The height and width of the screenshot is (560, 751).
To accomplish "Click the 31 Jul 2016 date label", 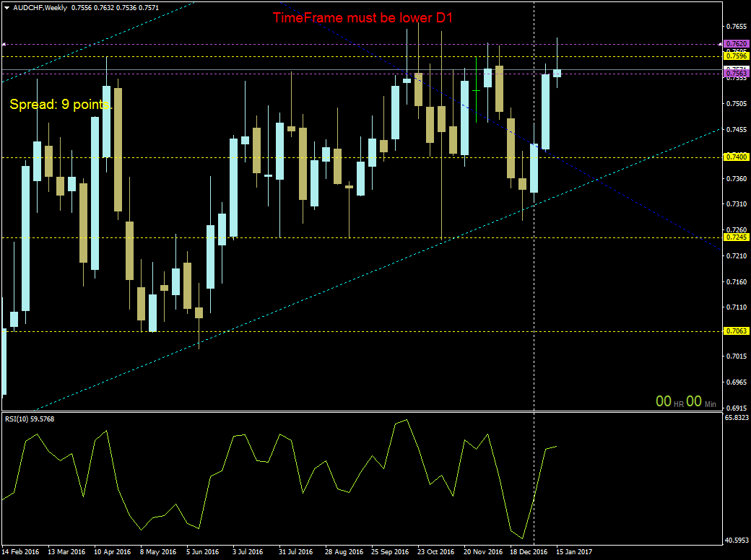I will tap(295, 552).
